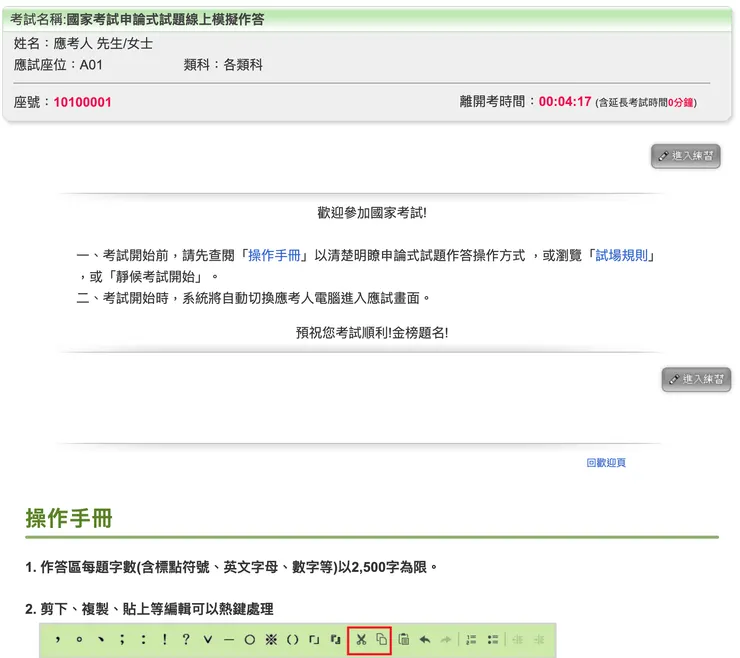
Task: Click manual item 1 about 2,500字 limit
Action: [x=231, y=567]
